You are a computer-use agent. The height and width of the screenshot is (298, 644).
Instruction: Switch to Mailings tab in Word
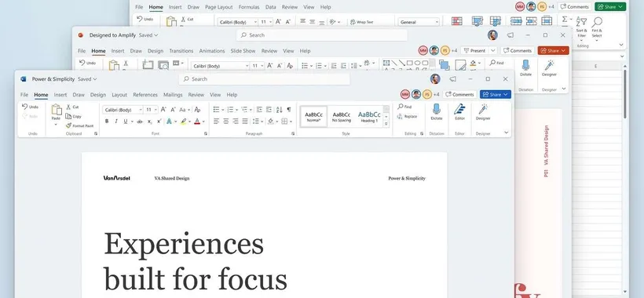point(173,95)
